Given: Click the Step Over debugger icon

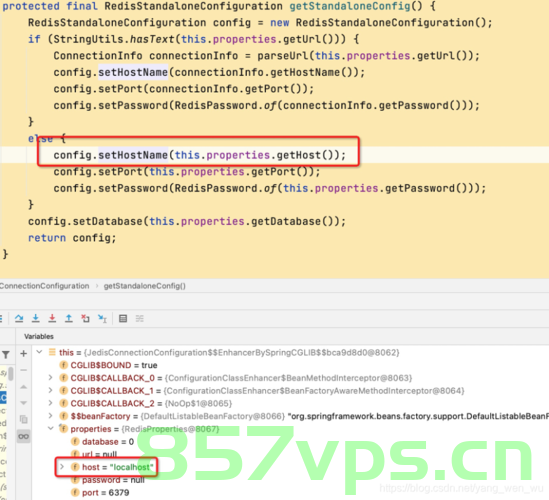Looking at the screenshot, I should (19, 318).
